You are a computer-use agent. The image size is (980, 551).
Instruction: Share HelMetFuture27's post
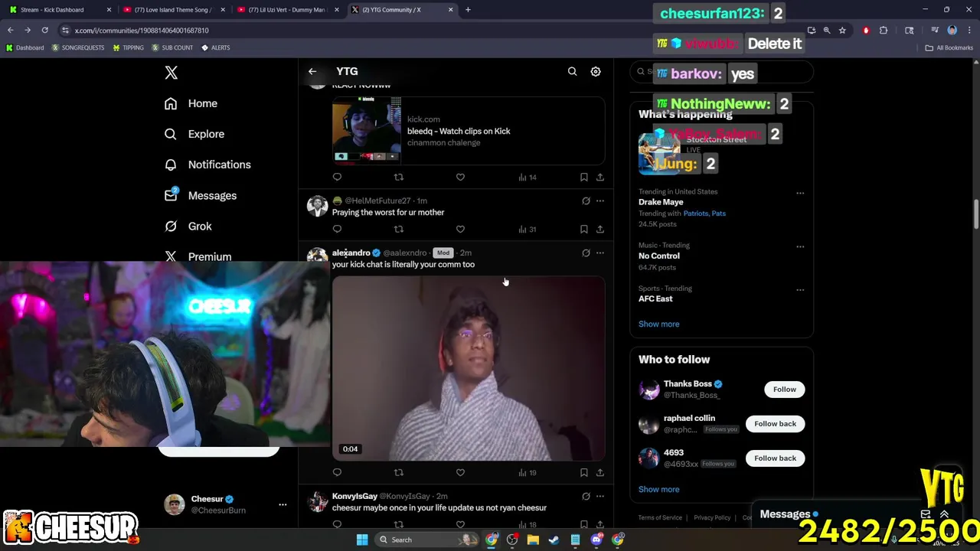click(x=600, y=229)
